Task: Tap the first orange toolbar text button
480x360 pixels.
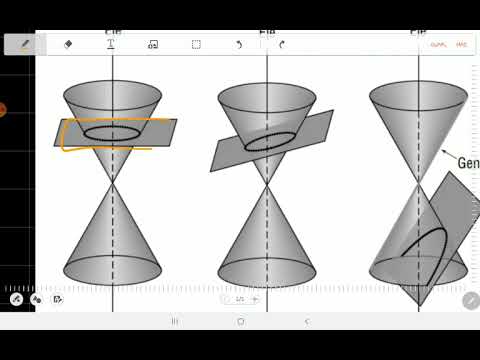Action: point(438,44)
